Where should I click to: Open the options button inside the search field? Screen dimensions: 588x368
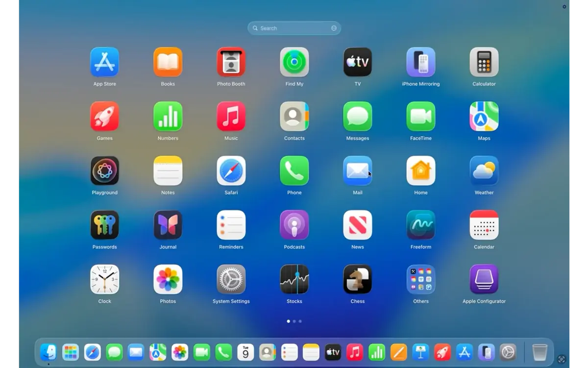[x=334, y=28]
